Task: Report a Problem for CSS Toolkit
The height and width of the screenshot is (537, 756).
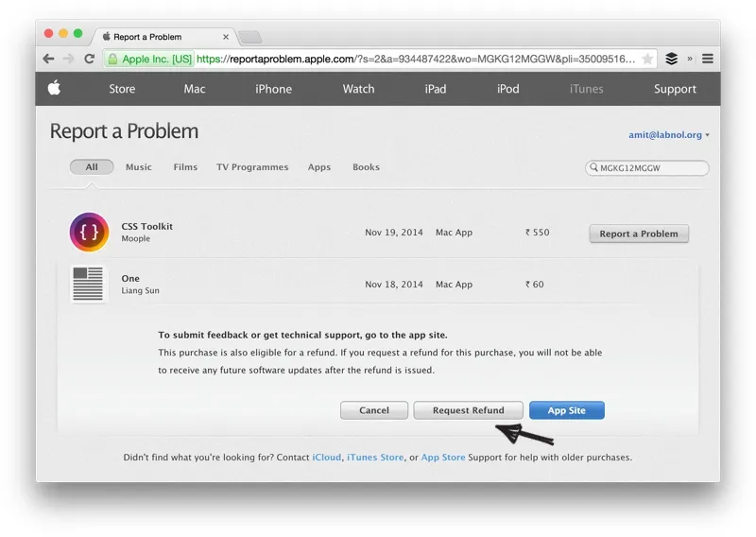Action: coord(639,234)
